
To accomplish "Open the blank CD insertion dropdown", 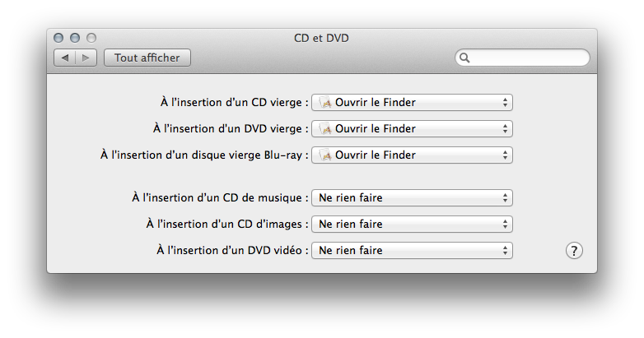I will (412, 103).
